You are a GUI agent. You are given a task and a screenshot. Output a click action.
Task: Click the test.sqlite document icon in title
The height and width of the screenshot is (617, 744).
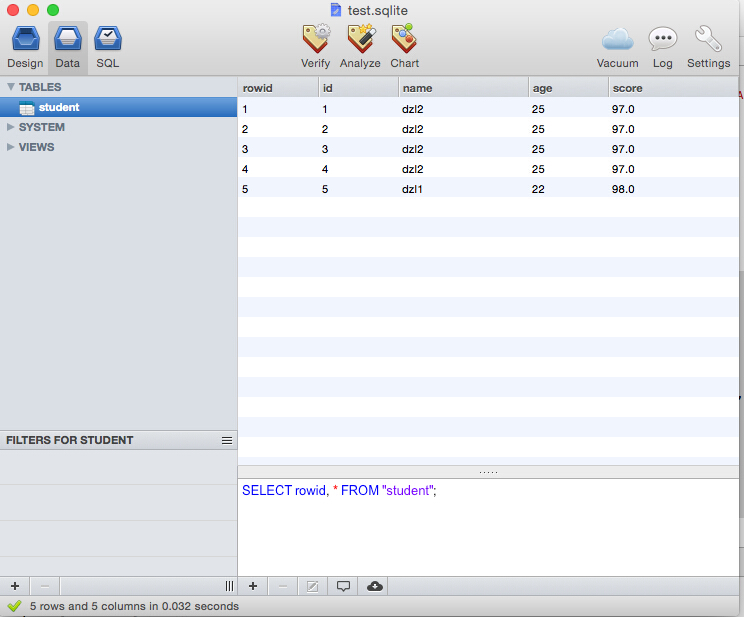pyautogui.click(x=335, y=10)
